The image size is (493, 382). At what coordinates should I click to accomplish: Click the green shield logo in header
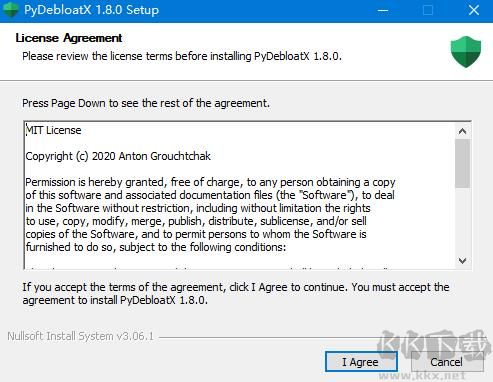click(x=465, y=52)
